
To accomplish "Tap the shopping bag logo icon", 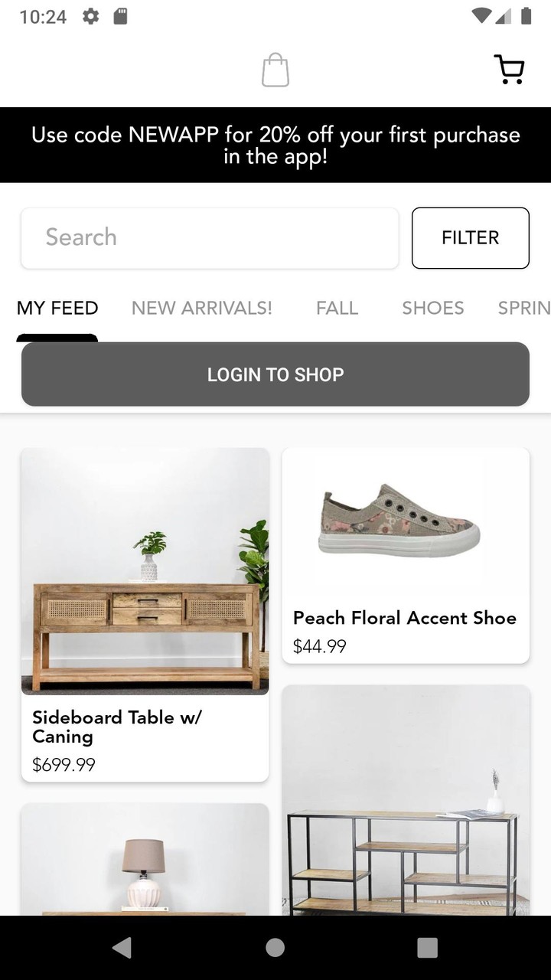I will coord(275,70).
